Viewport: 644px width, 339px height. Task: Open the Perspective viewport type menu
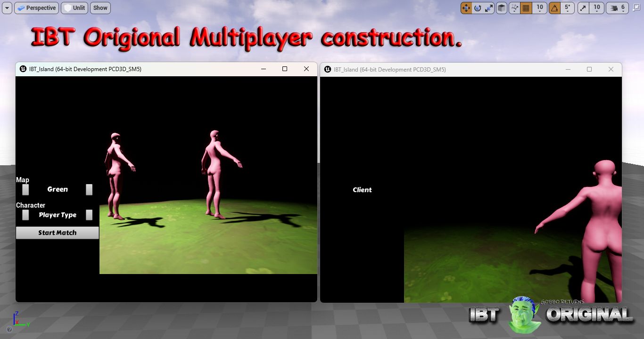[x=37, y=8]
